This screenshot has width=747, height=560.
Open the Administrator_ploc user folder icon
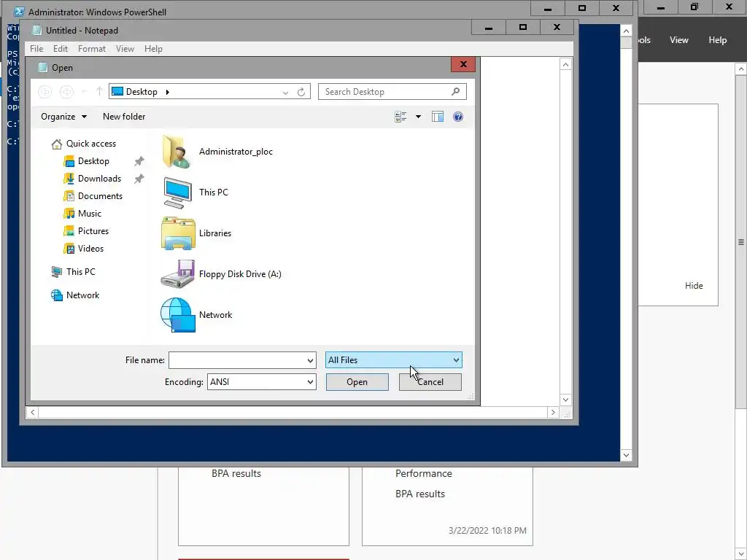click(177, 152)
